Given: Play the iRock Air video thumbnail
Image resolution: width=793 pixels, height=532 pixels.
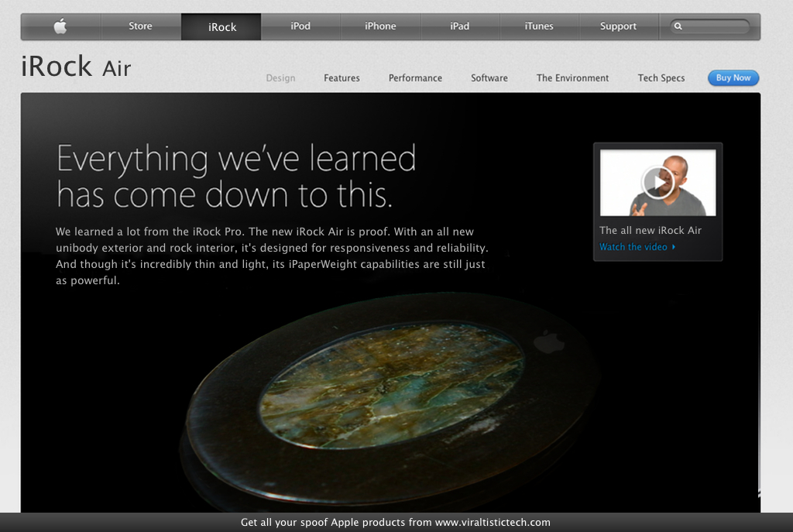Looking at the screenshot, I should (657, 183).
